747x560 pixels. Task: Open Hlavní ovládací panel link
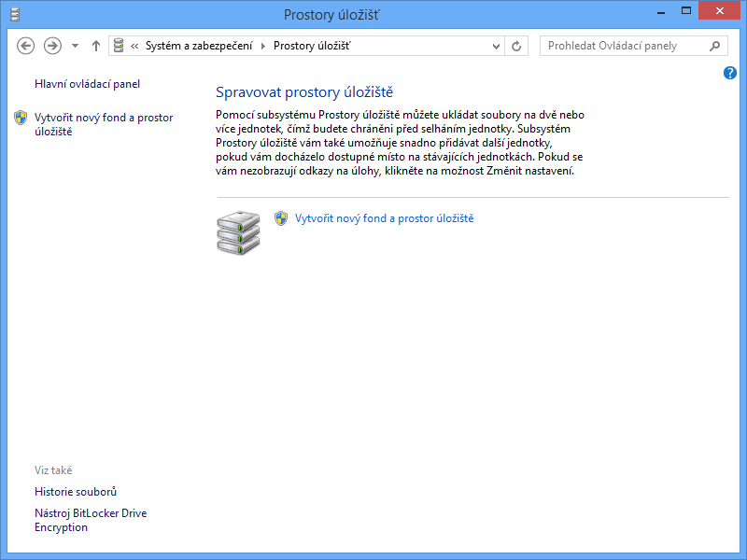pyautogui.click(x=87, y=84)
